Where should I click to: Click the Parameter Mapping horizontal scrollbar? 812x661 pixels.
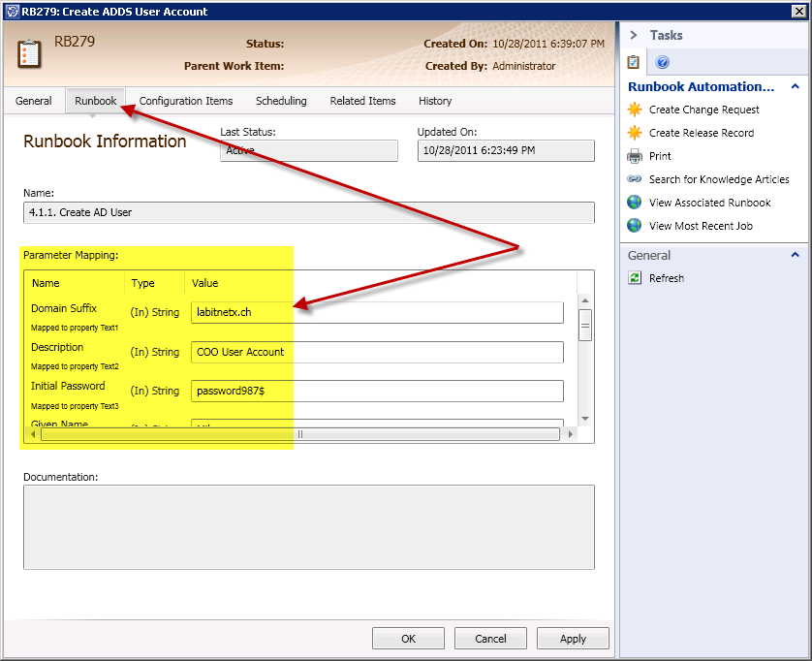tap(300, 434)
